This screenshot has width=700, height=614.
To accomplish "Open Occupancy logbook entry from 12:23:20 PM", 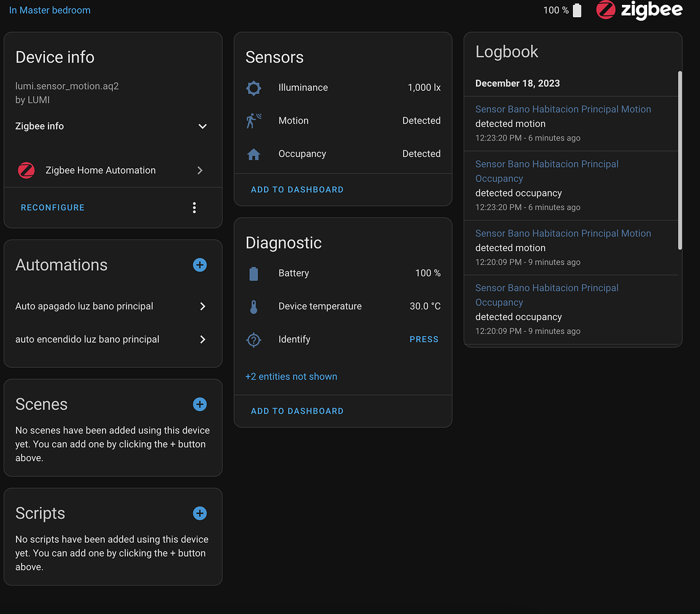I will click(x=547, y=171).
